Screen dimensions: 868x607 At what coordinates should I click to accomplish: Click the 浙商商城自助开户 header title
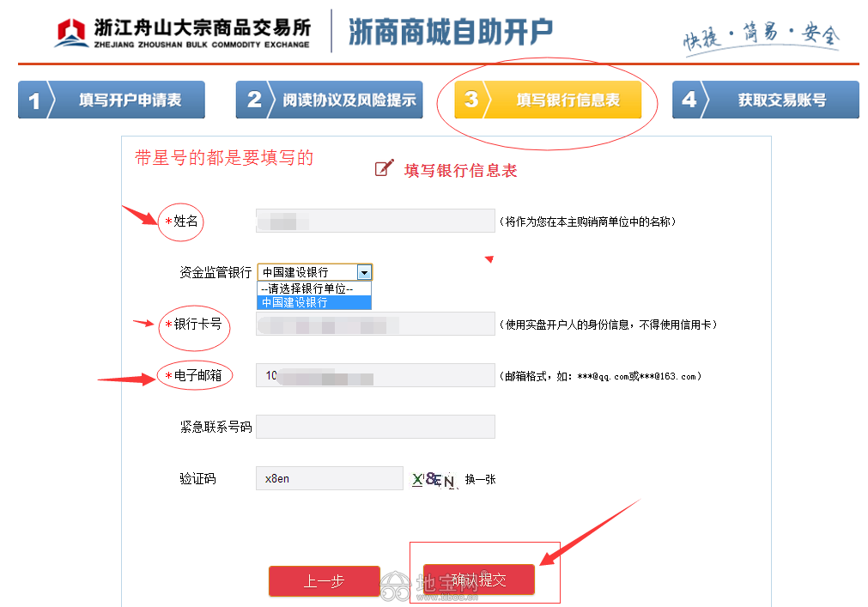(451, 32)
